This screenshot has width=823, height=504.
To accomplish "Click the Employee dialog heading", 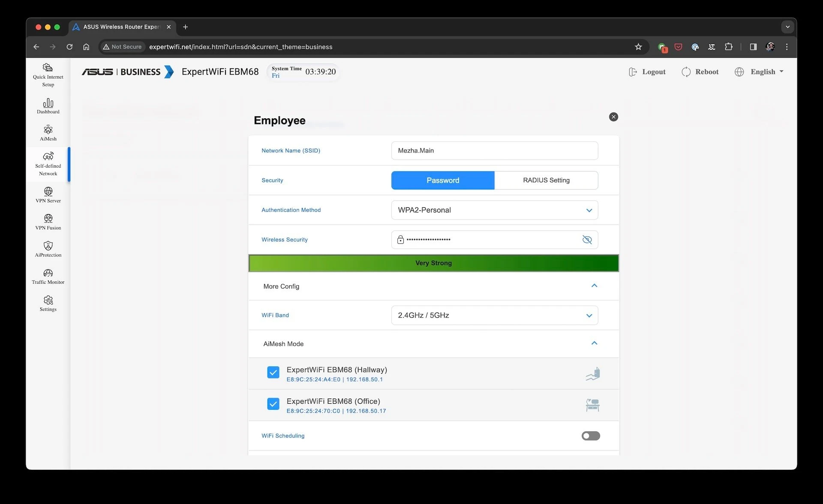I will click(279, 120).
